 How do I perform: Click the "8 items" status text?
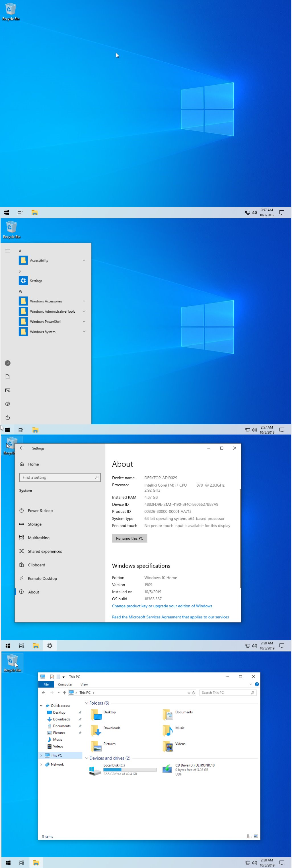click(x=47, y=836)
